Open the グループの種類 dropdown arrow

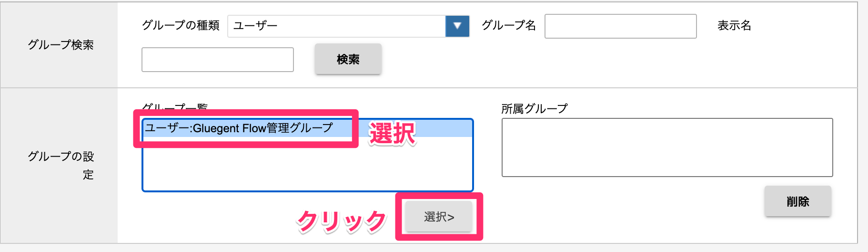457,26
